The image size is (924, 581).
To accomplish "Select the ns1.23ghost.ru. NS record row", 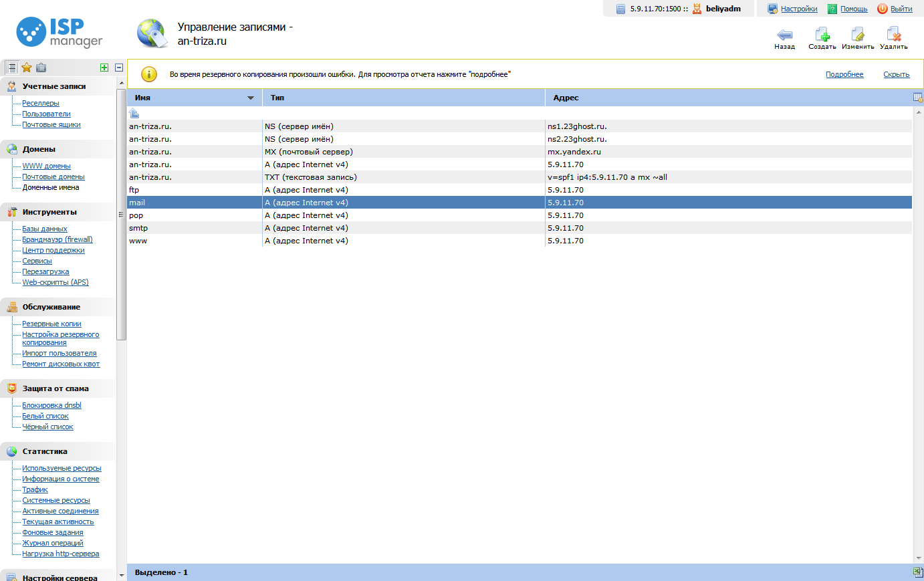I will (519, 126).
